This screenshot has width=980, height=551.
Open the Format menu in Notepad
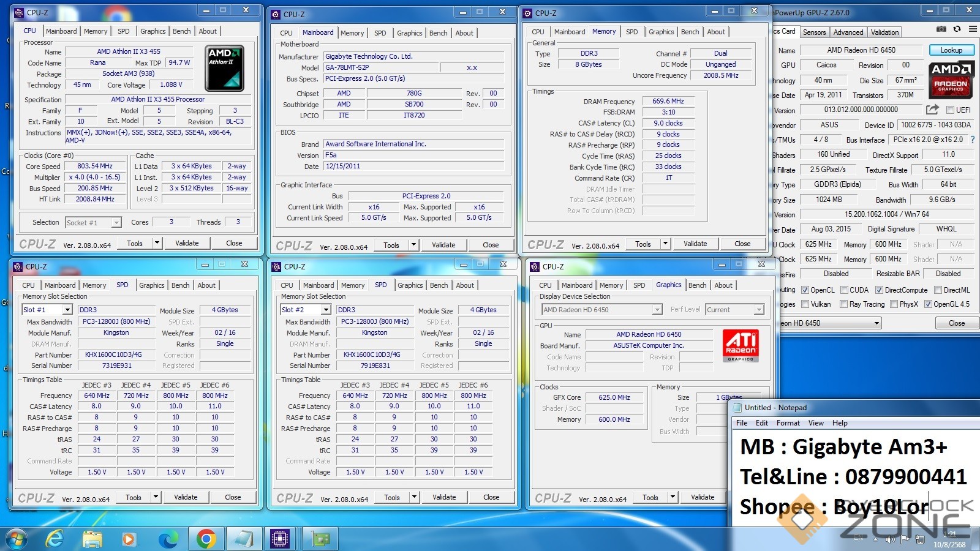788,423
